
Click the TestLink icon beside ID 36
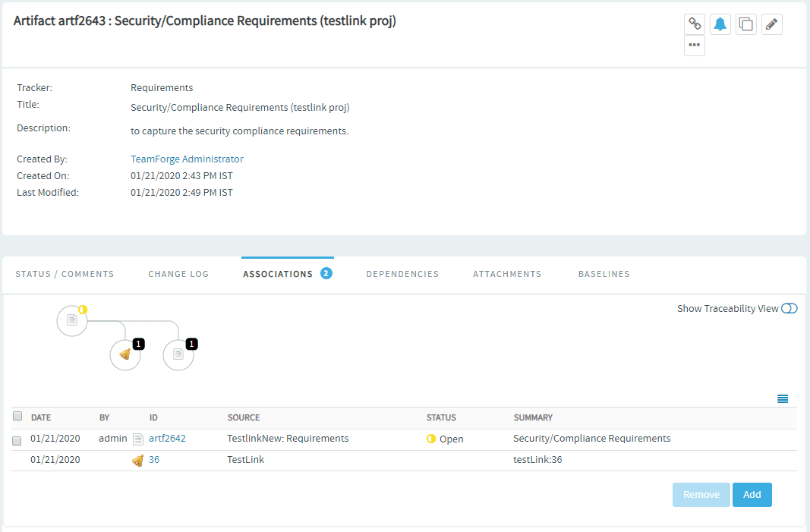point(138,460)
